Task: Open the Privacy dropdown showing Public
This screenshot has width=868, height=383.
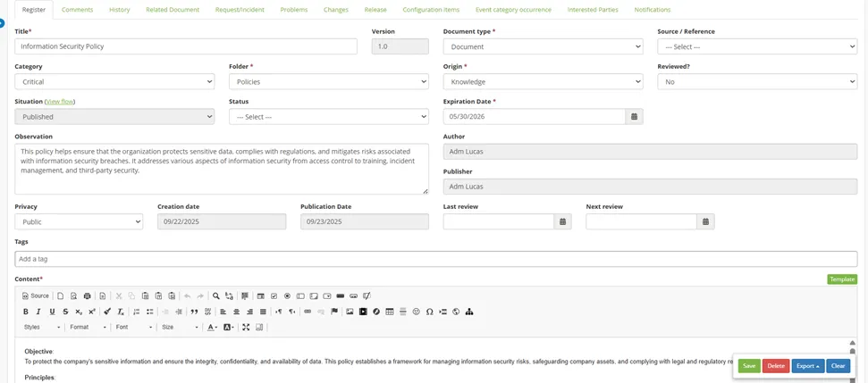Action: coord(79,221)
